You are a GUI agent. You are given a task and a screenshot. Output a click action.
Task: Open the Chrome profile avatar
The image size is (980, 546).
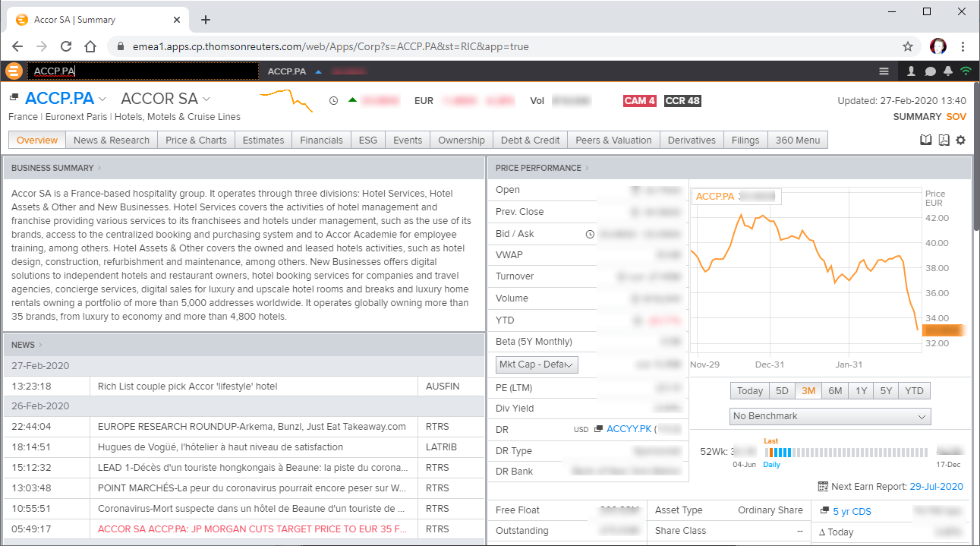(x=938, y=46)
